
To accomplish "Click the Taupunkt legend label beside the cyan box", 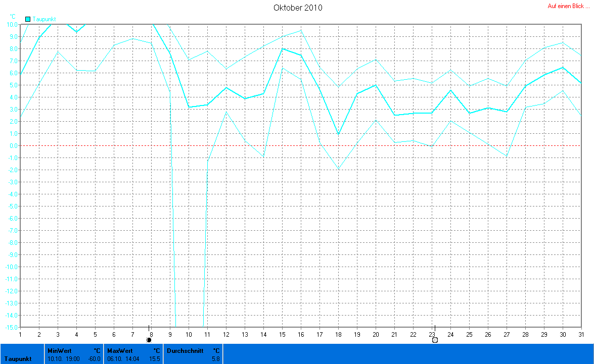I will [44, 19].
